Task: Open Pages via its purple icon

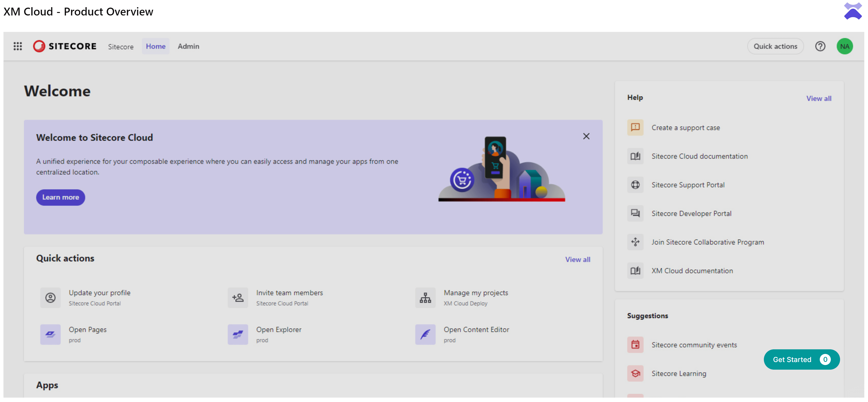Action: click(x=50, y=334)
